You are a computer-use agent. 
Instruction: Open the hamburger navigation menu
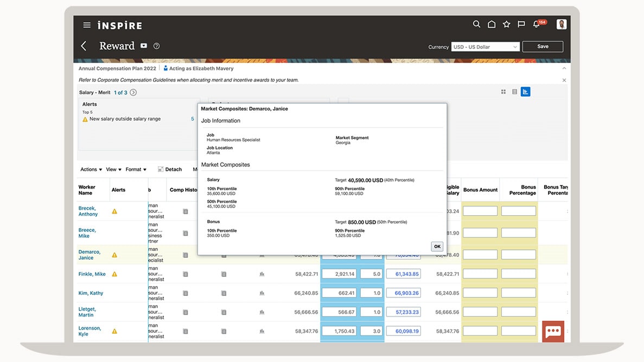pyautogui.click(x=87, y=25)
